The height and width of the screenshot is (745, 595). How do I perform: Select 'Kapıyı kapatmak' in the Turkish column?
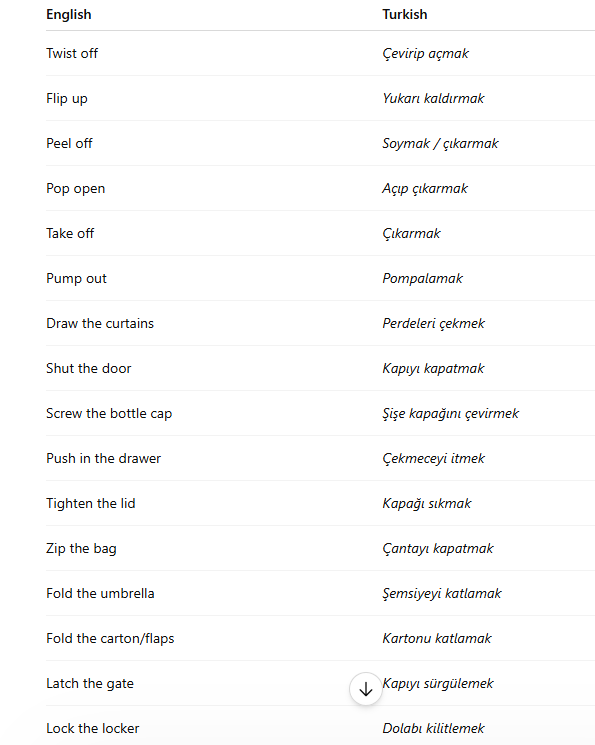click(x=433, y=369)
